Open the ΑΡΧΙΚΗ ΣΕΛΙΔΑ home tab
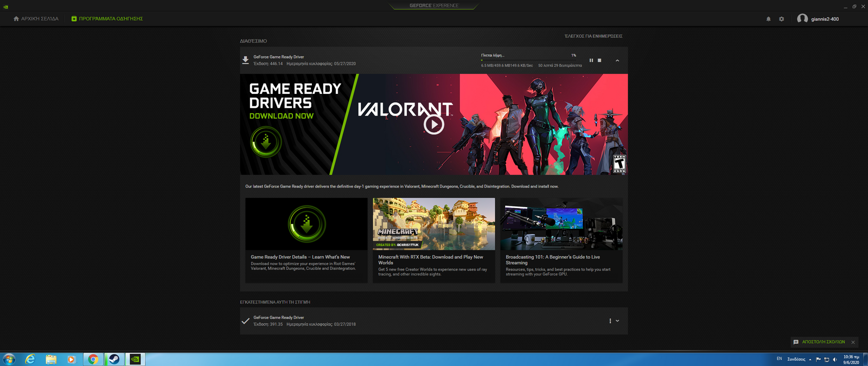Image resolution: width=868 pixels, height=366 pixels. click(x=36, y=18)
